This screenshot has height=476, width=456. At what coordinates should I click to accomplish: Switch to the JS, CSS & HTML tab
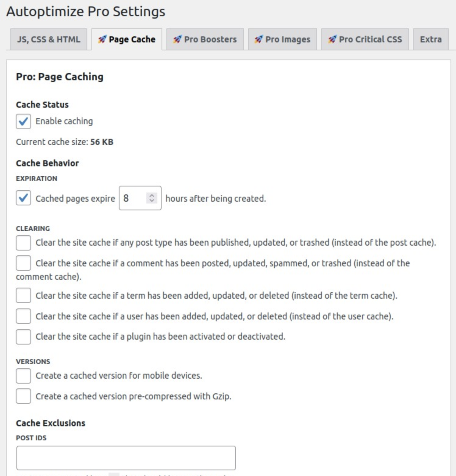pos(48,39)
